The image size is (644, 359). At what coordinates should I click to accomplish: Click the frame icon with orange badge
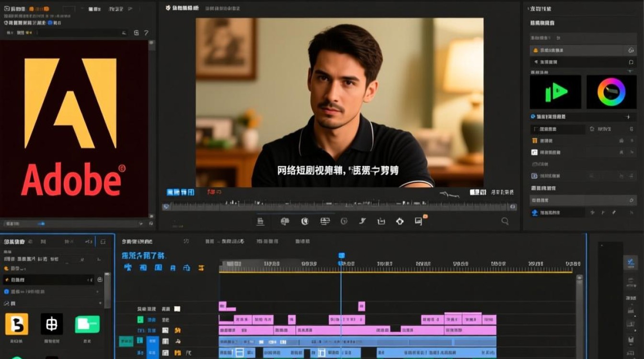[419, 220]
